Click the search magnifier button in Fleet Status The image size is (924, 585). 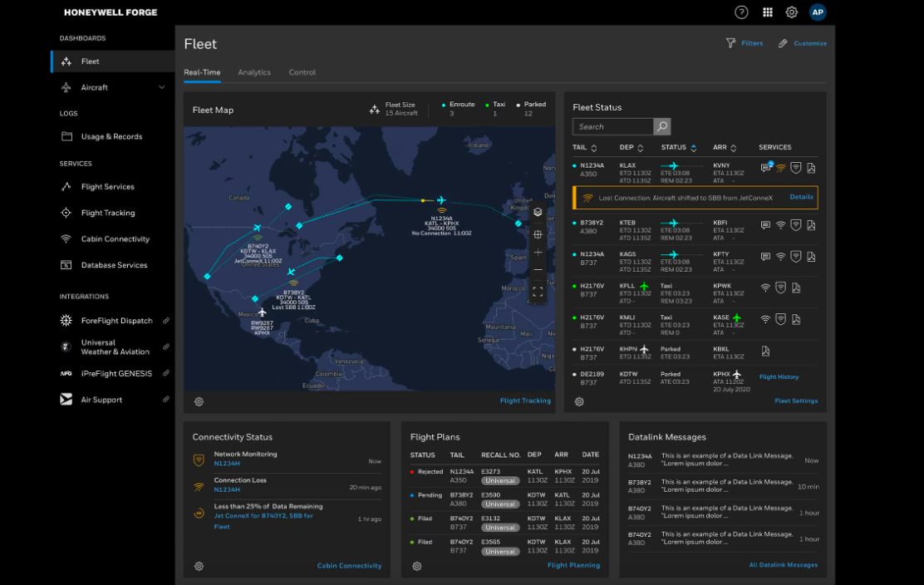[661, 126]
